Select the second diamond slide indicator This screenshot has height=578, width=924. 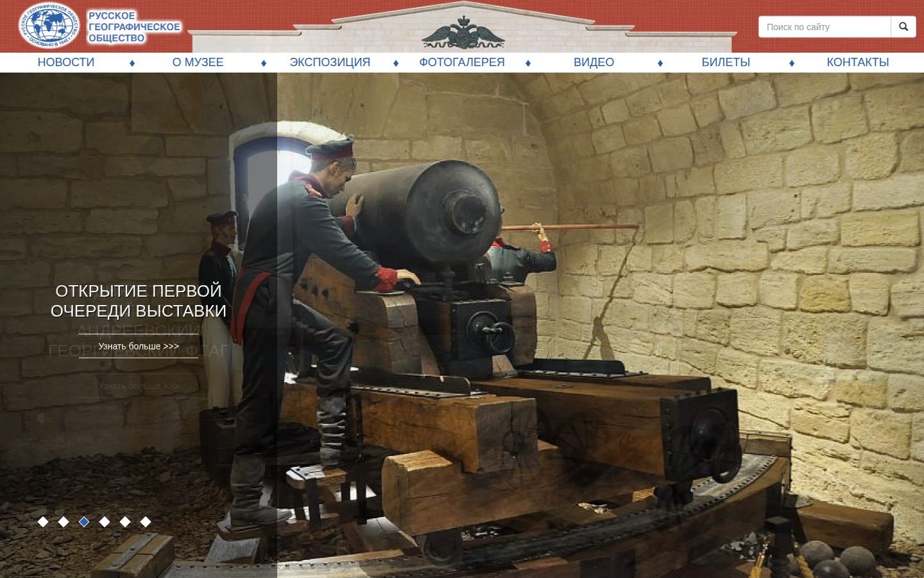(64, 521)
